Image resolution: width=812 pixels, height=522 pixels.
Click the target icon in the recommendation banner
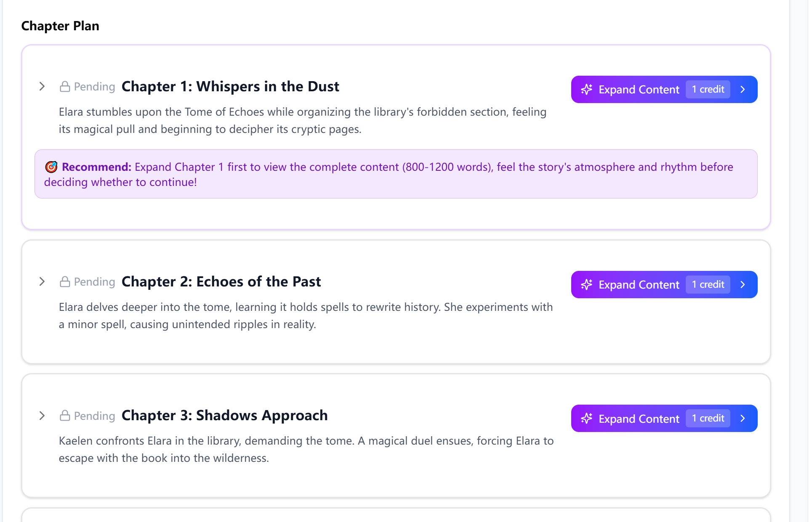[51, 167]
